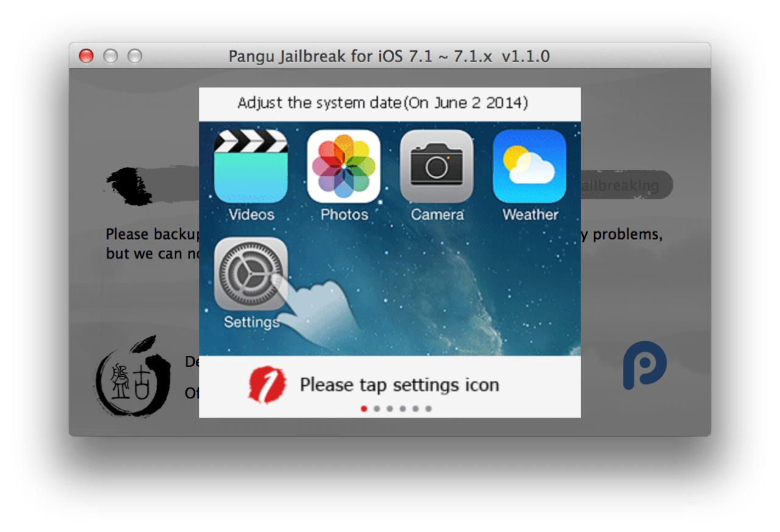Select the fourth pagination dot
The height and width of the screenshot is (532, 780).
[402, 409]
